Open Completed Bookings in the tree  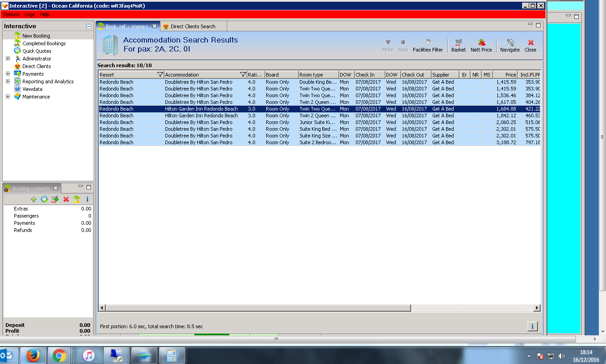click(44, 43)
